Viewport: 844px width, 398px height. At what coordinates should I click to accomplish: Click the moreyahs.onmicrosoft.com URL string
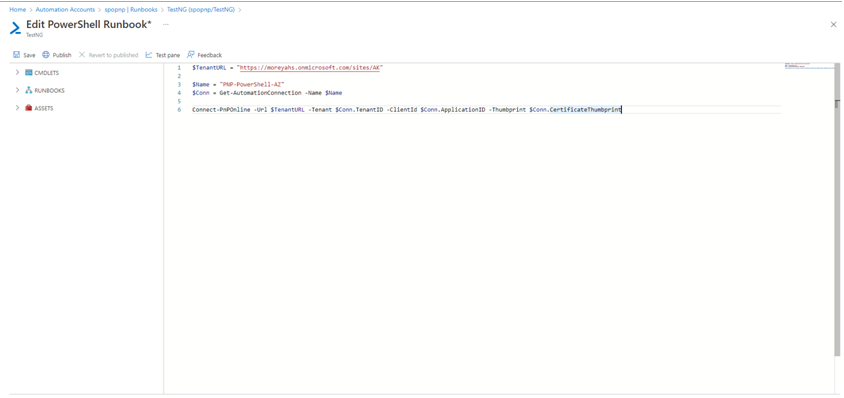[x=310, y=68]
